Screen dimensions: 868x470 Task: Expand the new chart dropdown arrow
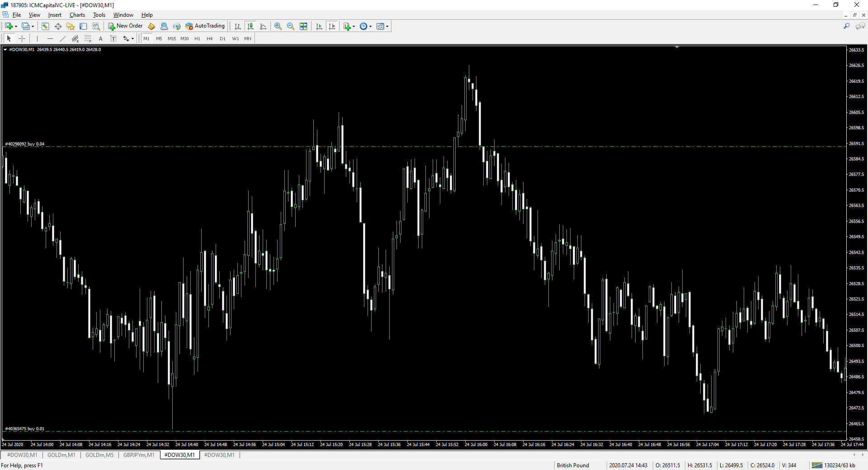tap(16, 26)
